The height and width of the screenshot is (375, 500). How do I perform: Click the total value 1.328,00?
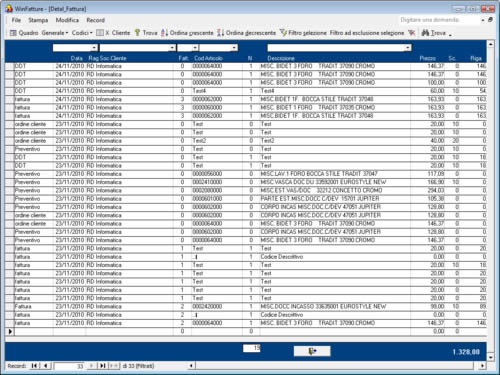click(x=466, y=352)
